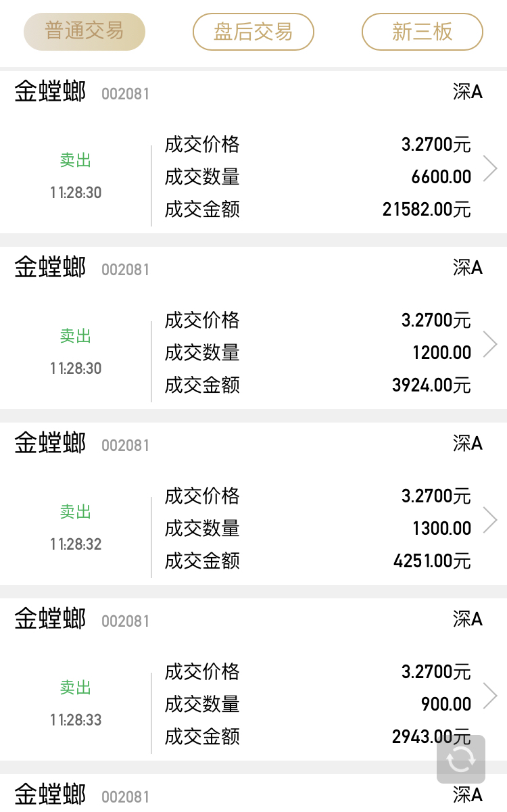Expand the 900.00 quantity trade chevron
The height and width of the screenshot is (812, 507).
(491, 696)
